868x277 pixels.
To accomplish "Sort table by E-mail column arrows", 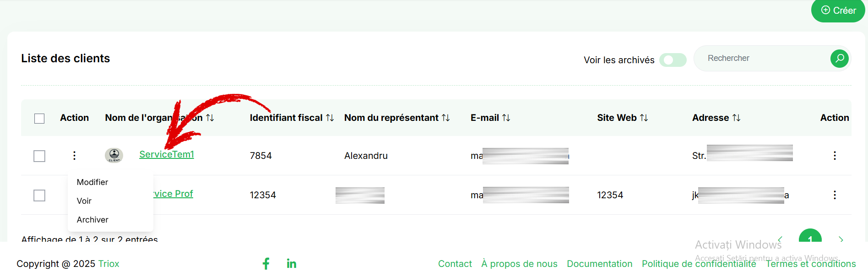I will click(x=506, y=118).
